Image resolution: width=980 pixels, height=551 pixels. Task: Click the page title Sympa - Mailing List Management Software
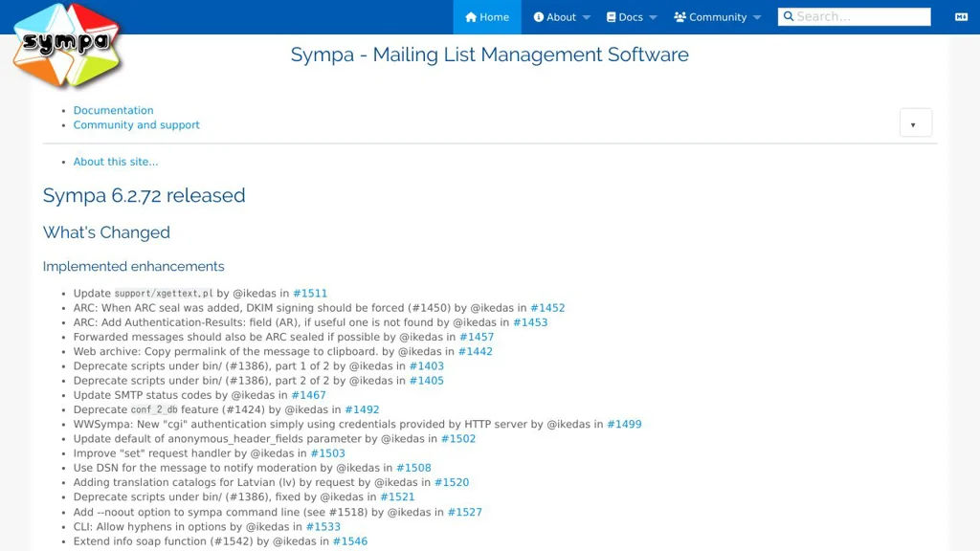[x=489, y=55]
